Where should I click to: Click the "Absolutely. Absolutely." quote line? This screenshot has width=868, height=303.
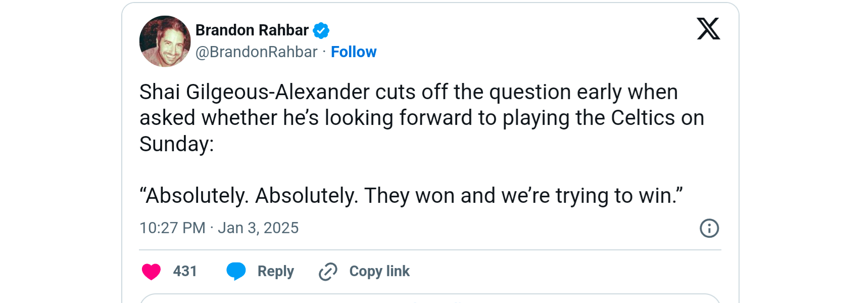(411, 196)
